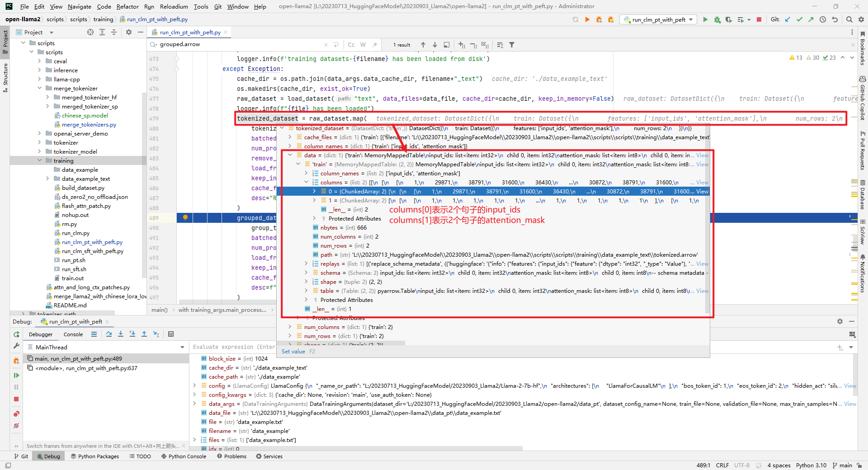Click the Set value link
Image resolution: width=868 pixels, height=470 pixels.
[x=293, y=351]
